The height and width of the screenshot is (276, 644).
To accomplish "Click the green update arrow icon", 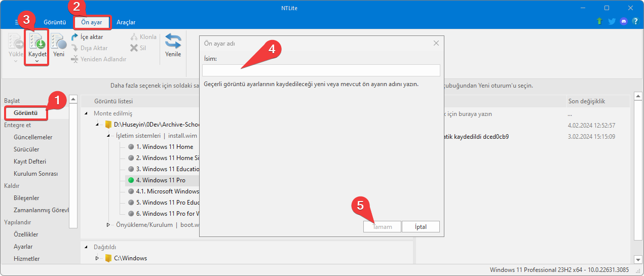I will click(599, 21).
